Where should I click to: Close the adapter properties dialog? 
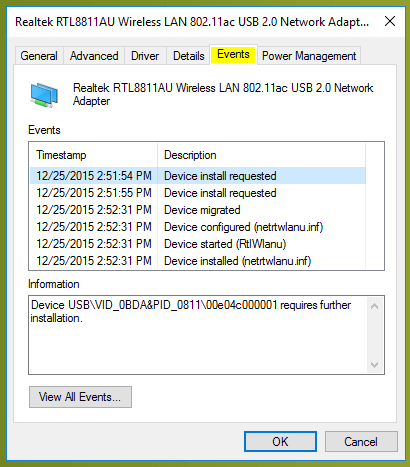pyautogui.click(x=390, y=21)
